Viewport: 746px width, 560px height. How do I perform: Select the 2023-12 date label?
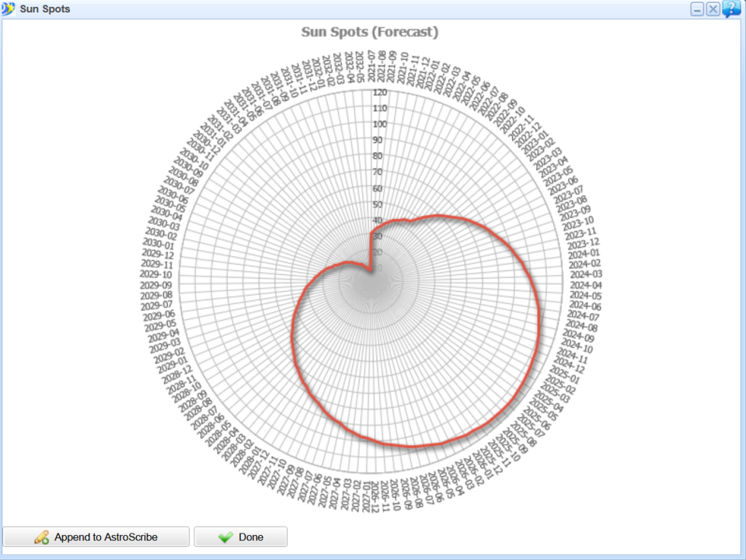[x=583, y=243]
